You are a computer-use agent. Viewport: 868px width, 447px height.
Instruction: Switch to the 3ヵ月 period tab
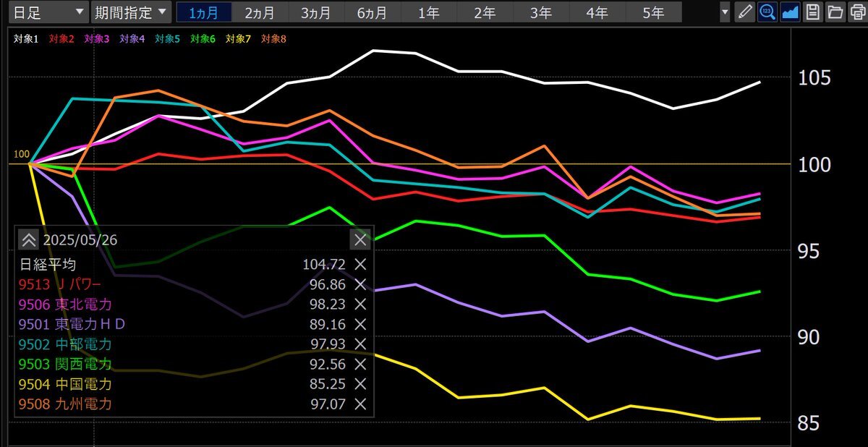coord(315,12)
